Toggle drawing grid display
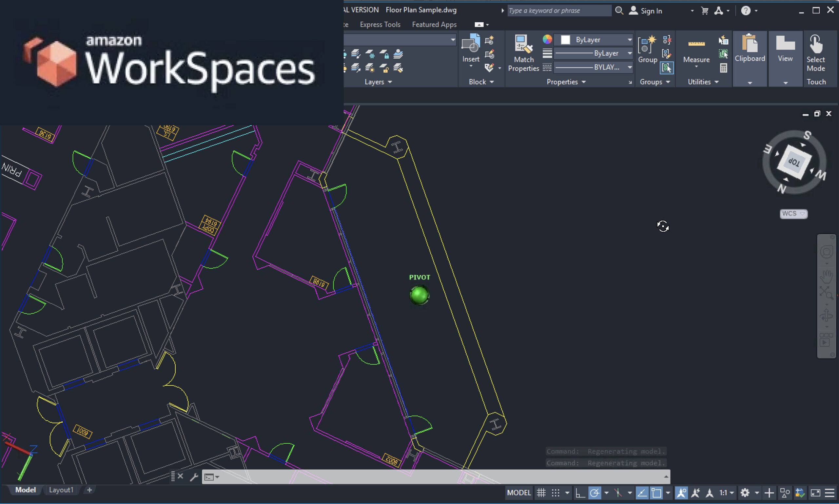The height and width of the screenshot is (504, 839). coord(541,493)
